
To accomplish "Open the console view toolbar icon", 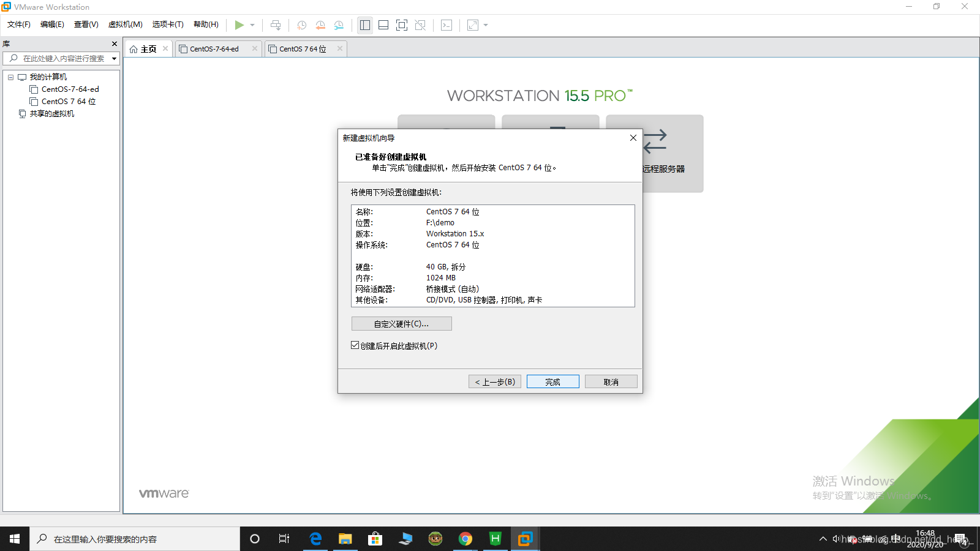I will 447,25.
